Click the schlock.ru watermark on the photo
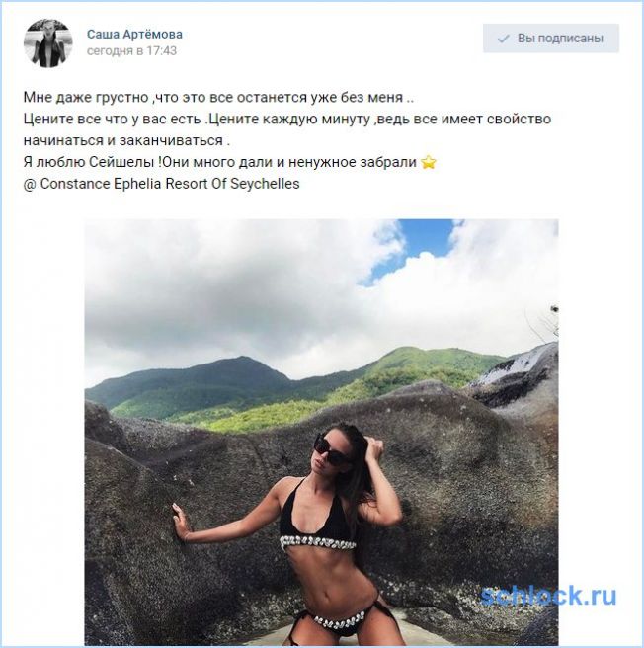644x648 pixels. (548, 596)
